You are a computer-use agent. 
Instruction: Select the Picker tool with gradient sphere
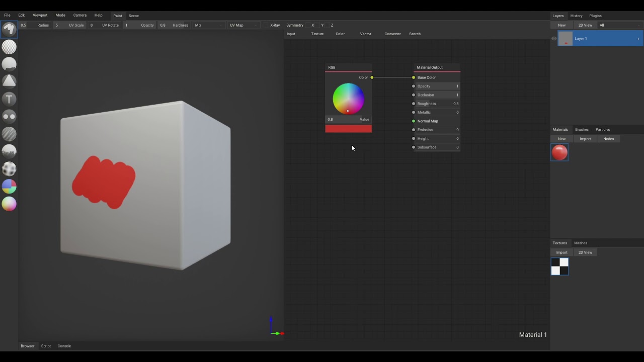[x=9, y=204]
